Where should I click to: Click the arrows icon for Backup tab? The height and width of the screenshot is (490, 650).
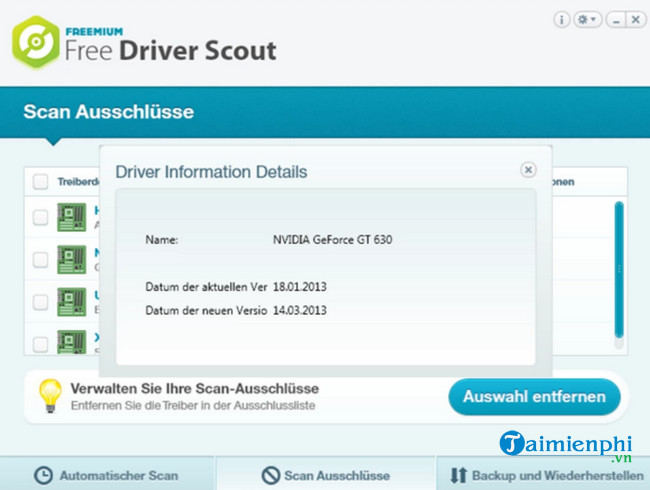[458, 475]
